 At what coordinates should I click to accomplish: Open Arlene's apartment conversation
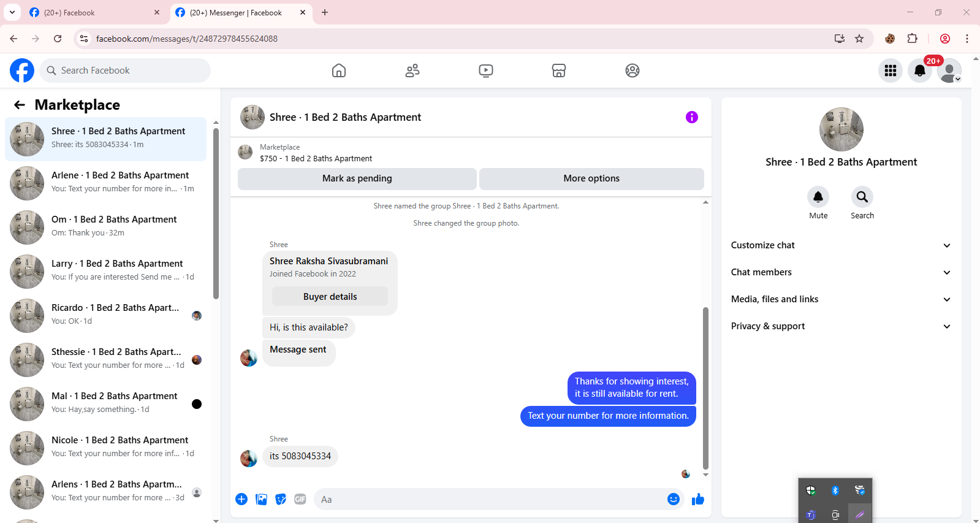(x=106, y=183)
